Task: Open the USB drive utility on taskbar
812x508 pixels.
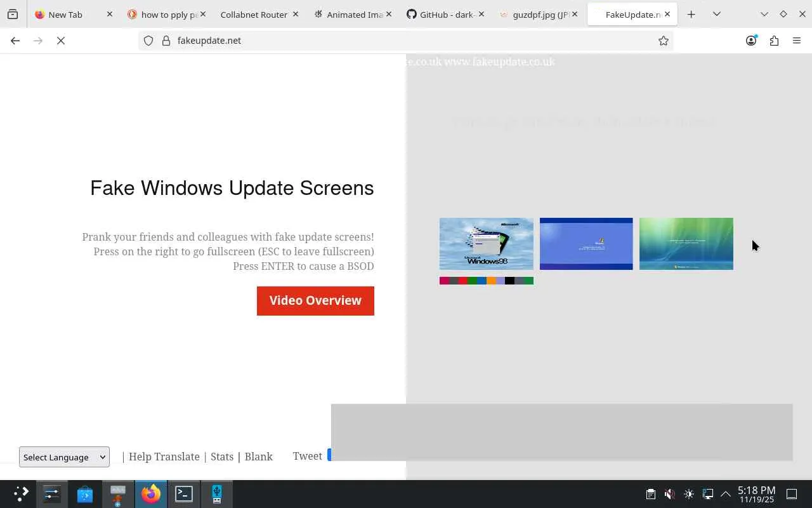Action: 217,494
